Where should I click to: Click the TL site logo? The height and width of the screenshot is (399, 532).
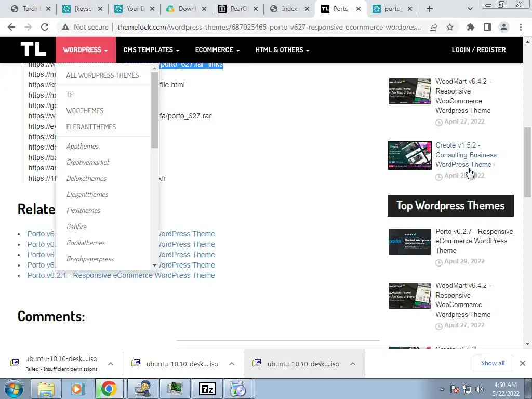click(33, 49)
